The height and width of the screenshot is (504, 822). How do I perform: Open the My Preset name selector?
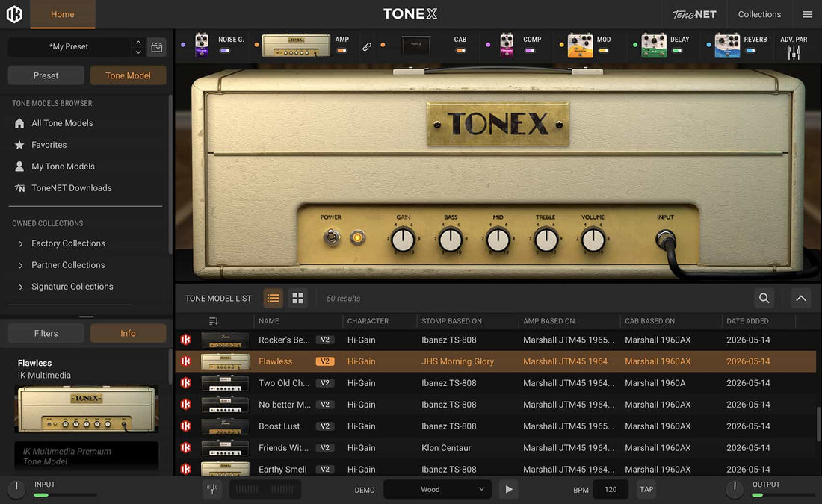click(x=69, y=46)
